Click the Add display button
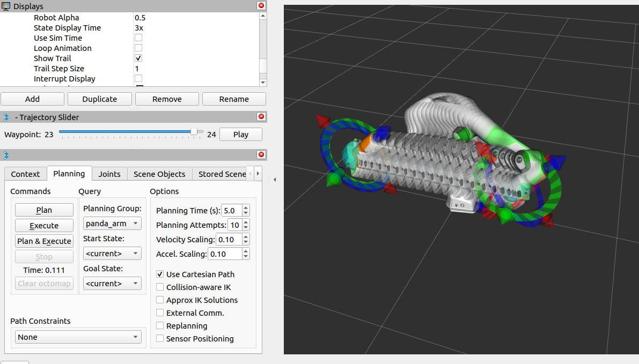Screen dimensions: 639x364 coord(33,99)
